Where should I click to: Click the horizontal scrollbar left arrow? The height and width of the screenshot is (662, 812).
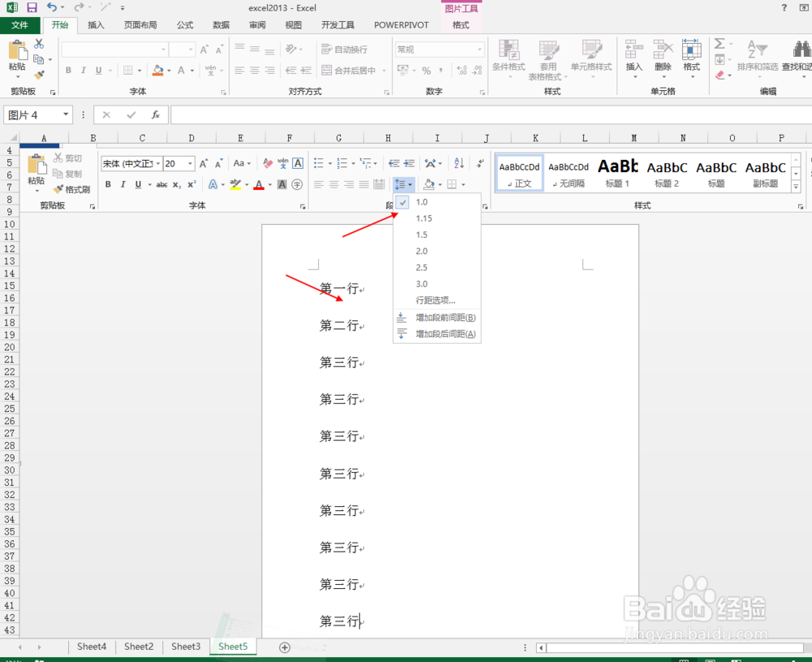tap(541, 647)
